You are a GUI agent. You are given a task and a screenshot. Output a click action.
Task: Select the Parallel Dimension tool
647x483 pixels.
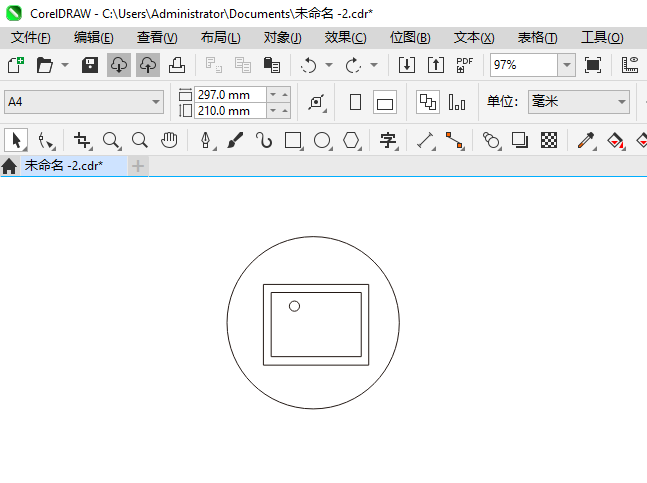[x=425, y=140]
